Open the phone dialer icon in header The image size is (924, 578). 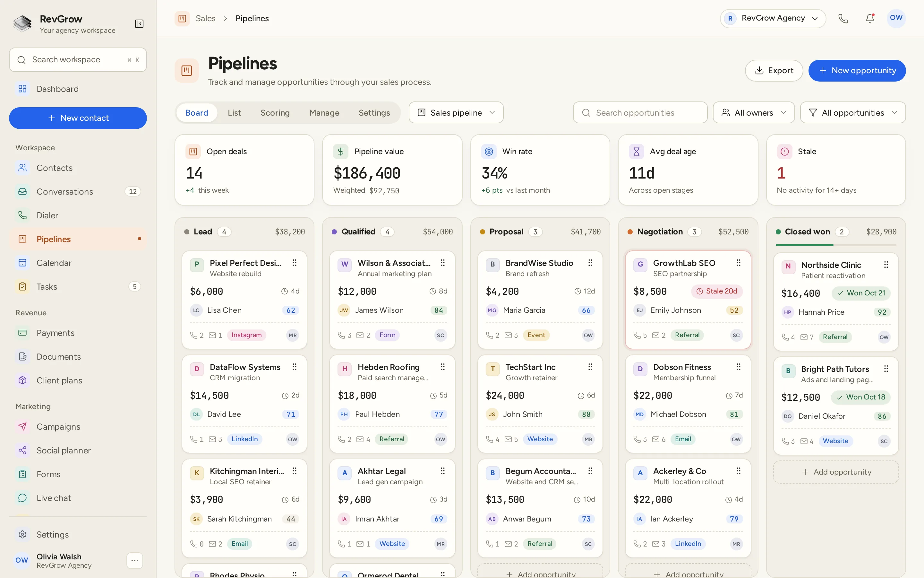tap(843, 18)
